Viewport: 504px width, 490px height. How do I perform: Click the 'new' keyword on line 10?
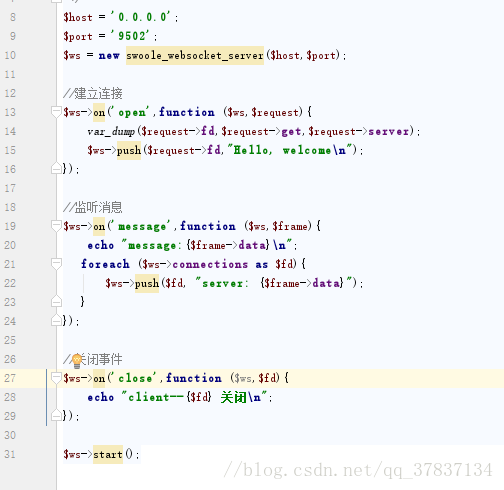click(x=109, y=55)
